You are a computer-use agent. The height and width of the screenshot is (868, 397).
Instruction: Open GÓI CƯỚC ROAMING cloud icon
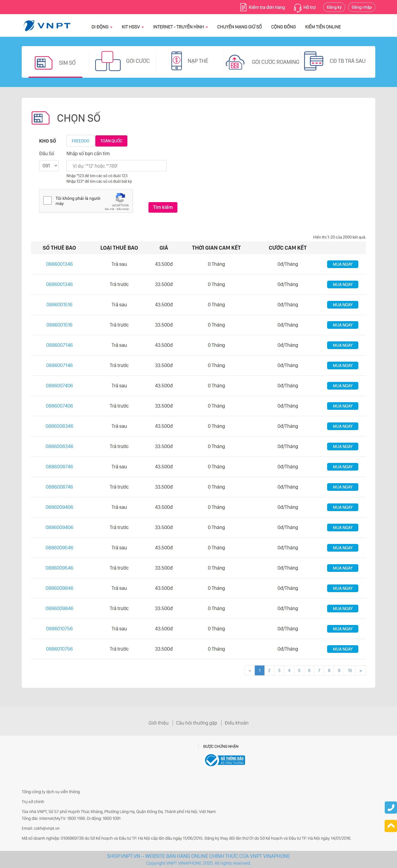(x=235, y=62)
